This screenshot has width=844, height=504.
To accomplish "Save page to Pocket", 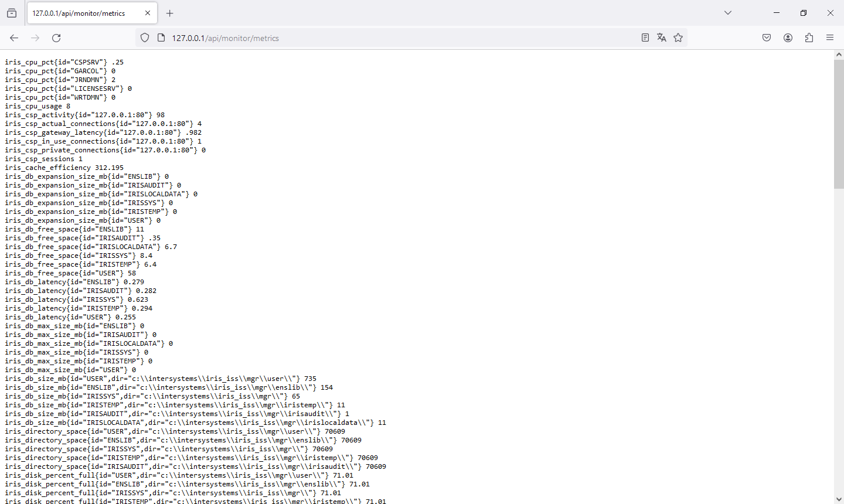I will click(x=767, y=38).
